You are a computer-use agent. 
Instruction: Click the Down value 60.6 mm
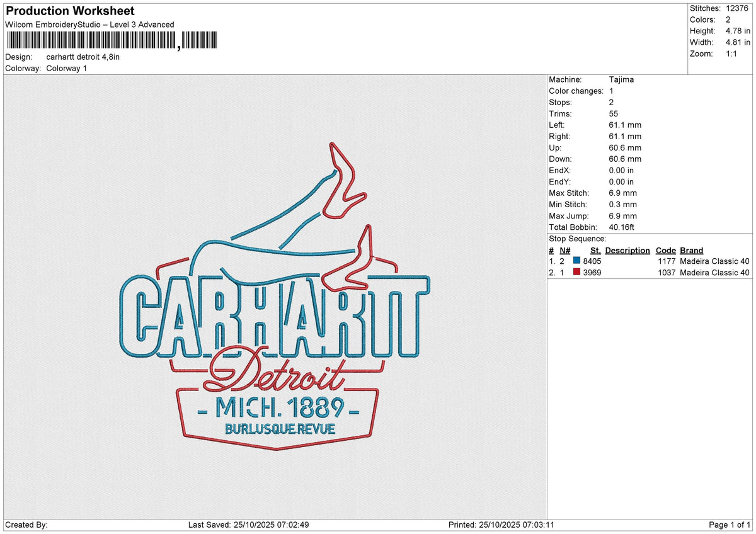[x=626, y=159]
